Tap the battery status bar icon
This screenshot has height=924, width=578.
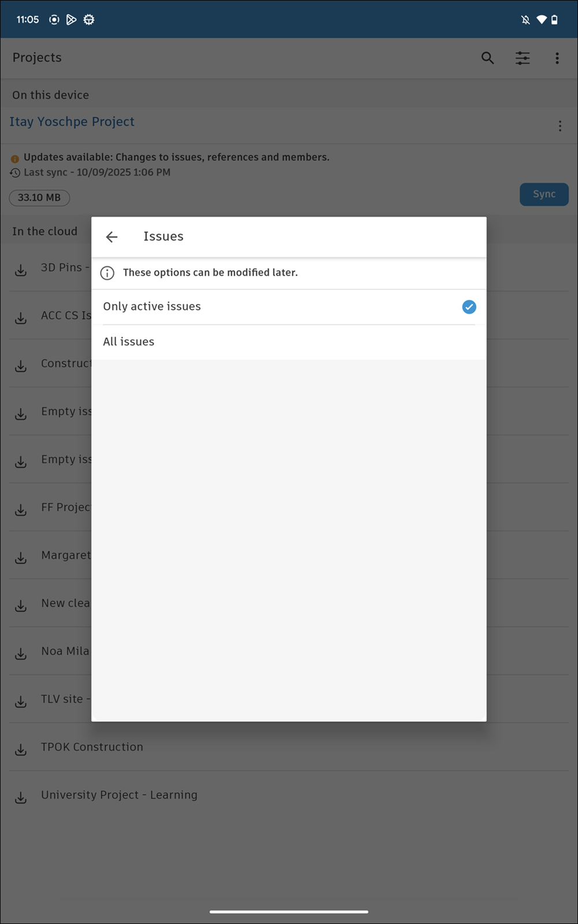tap(554, 20)
